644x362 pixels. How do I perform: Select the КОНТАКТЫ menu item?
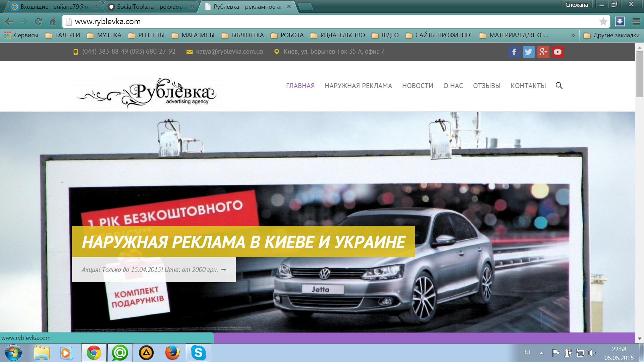(x=528, y=86)
